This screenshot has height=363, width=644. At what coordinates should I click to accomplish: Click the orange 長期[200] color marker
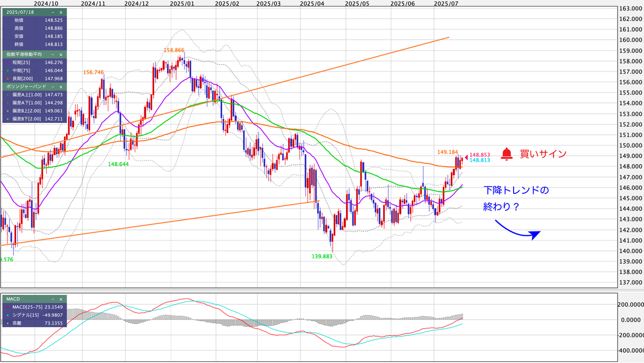click(x=6, y=78)
